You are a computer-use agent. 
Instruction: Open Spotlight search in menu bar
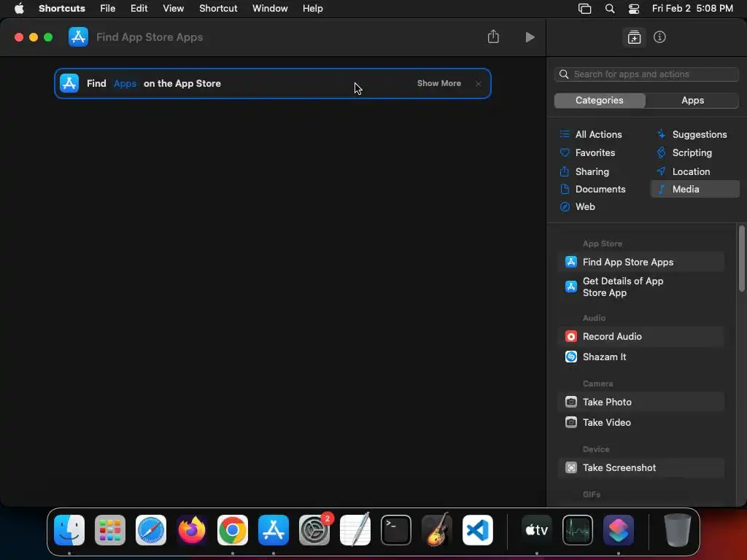coord(610,9)
